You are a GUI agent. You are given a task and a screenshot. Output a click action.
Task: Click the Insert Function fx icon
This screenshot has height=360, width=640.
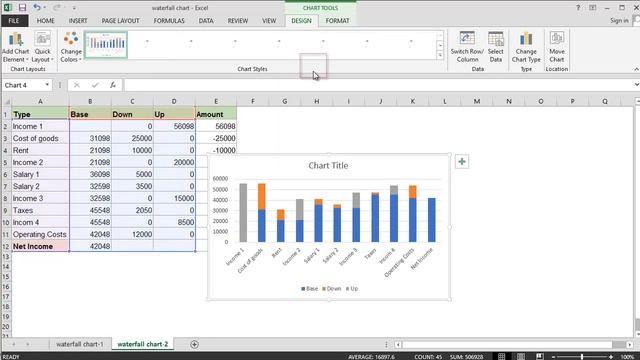coord(113,85)
